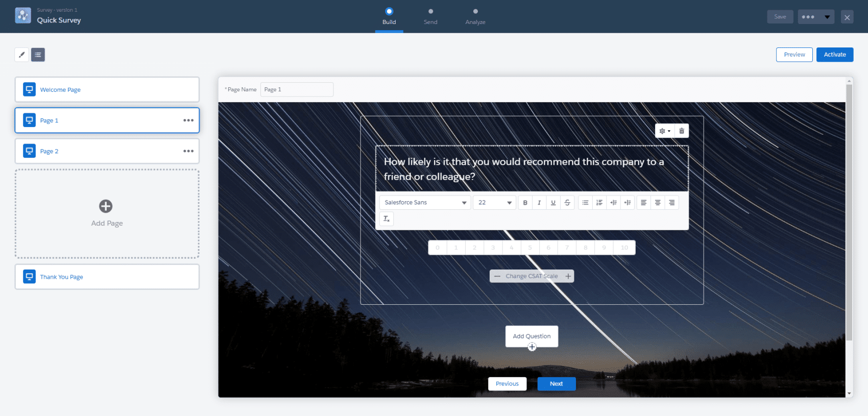Toggle the page list view button
Image resolution: width=868 pixels, height=416 pixels.
(x=38, y=55)
